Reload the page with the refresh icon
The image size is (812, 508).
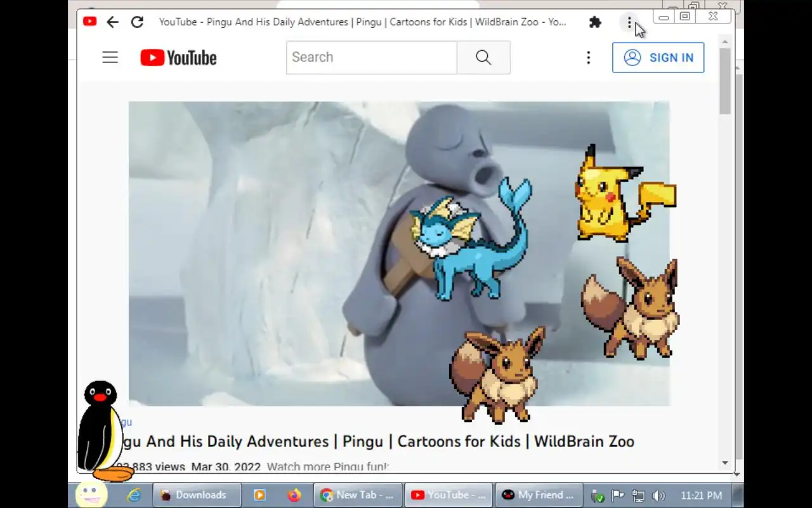[137, 22]
